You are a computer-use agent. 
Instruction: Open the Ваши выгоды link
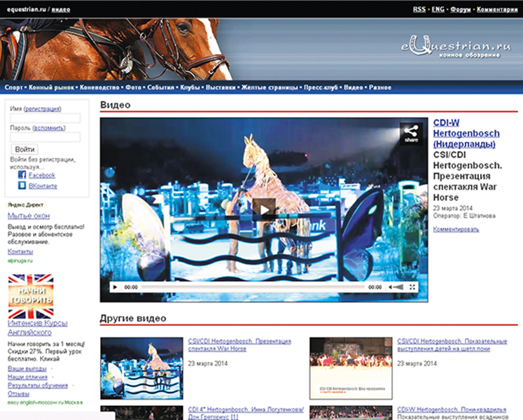[x=27, y=369]
